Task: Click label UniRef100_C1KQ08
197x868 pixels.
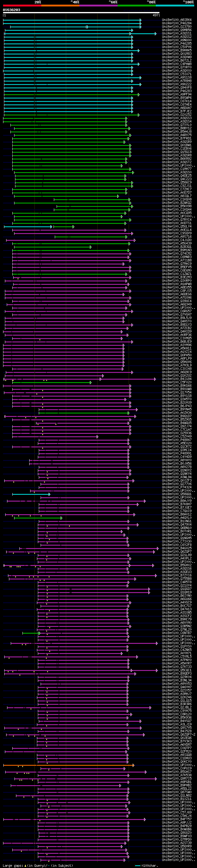Action: point(177,200)
